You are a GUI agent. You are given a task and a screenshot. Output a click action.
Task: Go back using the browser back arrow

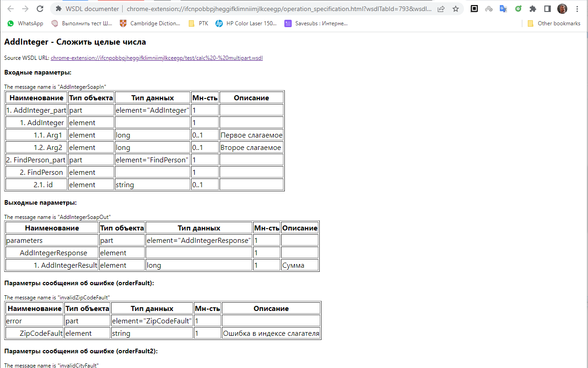[x=11, y=9]
